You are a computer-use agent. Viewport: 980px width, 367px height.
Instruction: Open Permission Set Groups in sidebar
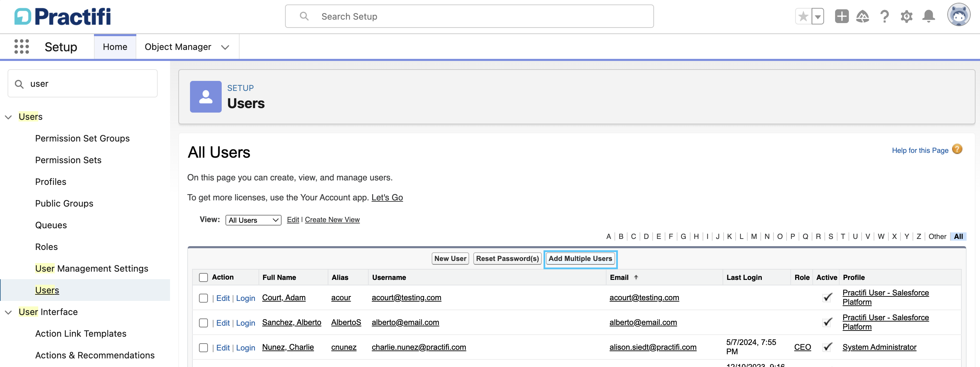pyautogui.click(x=82, y=138)
